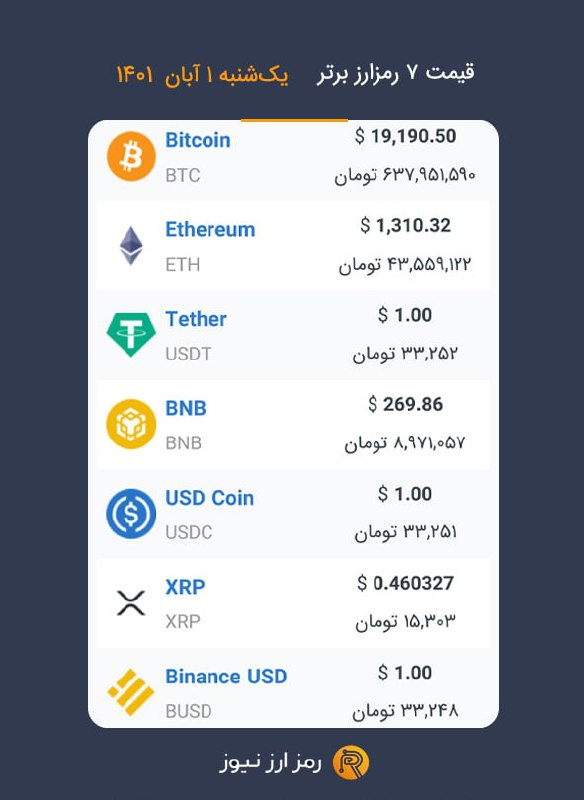Screen dimensions: 584x800
Task: Click the orange Bitcoin logo icon
Action: (131, 156)
